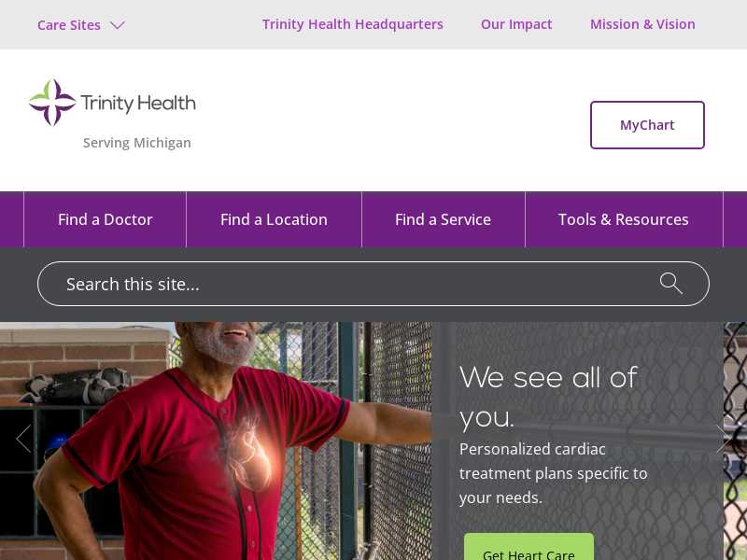747x560 pixels.
Task: Open Find a Location menu
Action: click(274, 219)
